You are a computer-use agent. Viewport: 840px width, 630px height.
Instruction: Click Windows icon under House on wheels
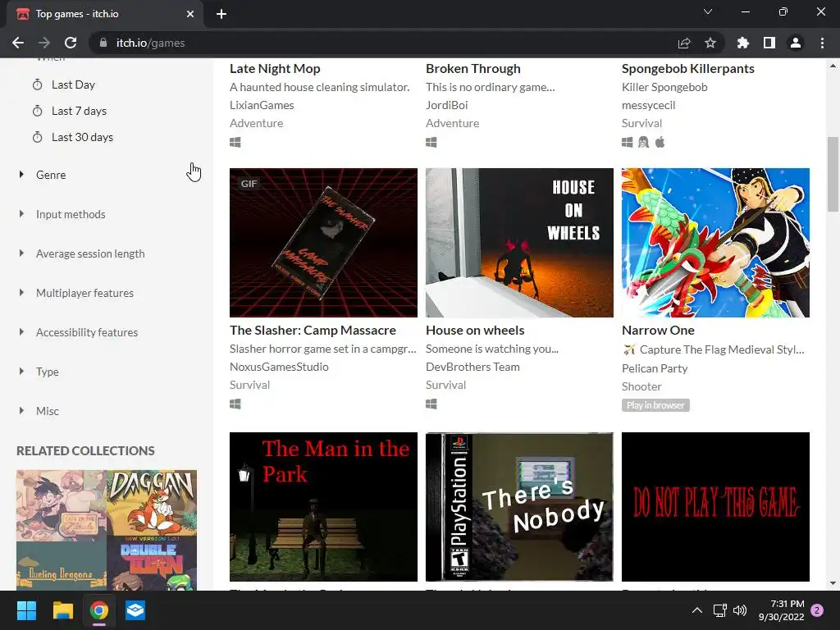431,404
